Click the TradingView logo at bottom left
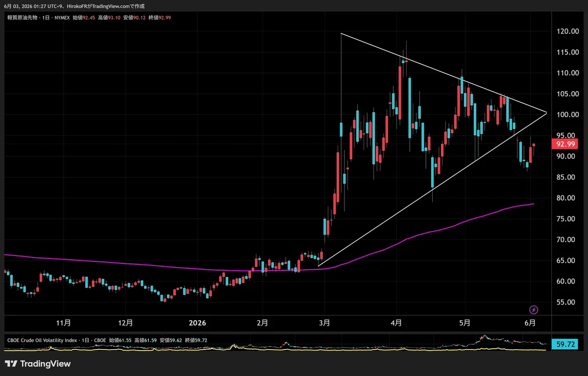The width and height of the screenshot is (588, 376). [x=38, y=364]
